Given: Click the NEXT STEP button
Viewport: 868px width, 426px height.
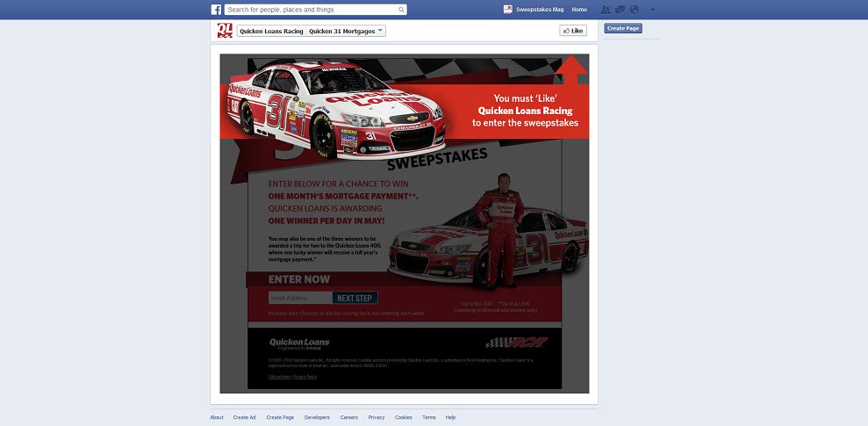Looking at the screenshot, I should point(355,298).
